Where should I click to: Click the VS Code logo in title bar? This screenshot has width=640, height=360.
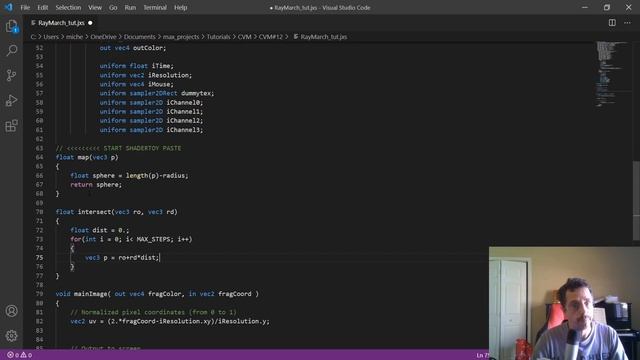click(9, 7)
